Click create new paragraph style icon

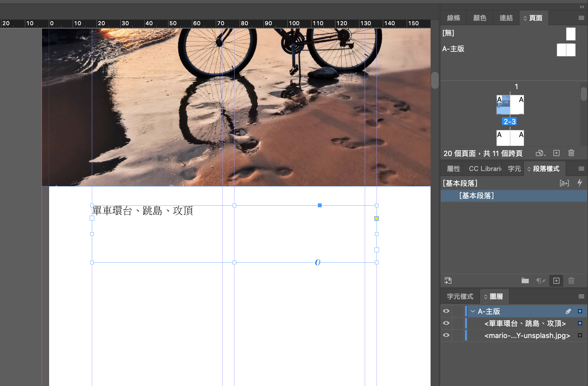[556, 281]
